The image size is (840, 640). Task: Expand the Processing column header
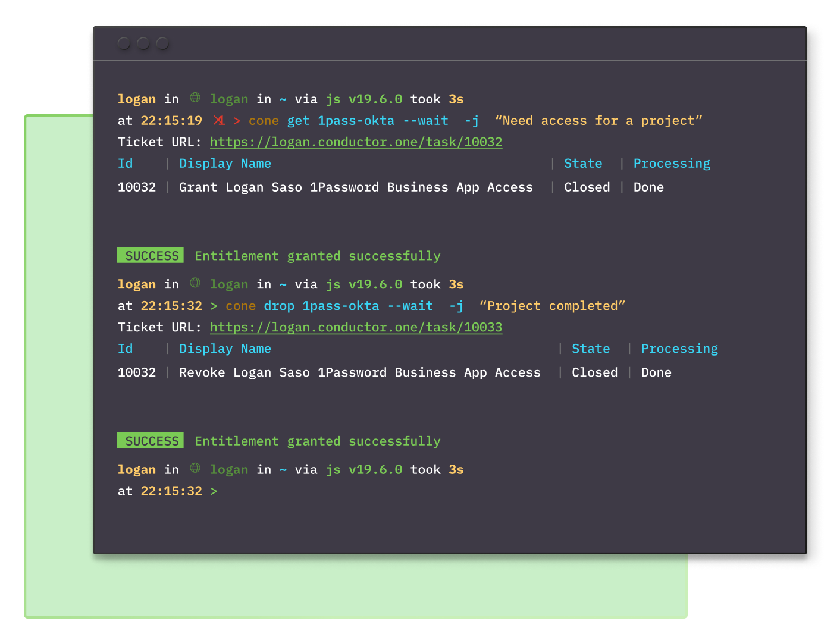point(672,163)
